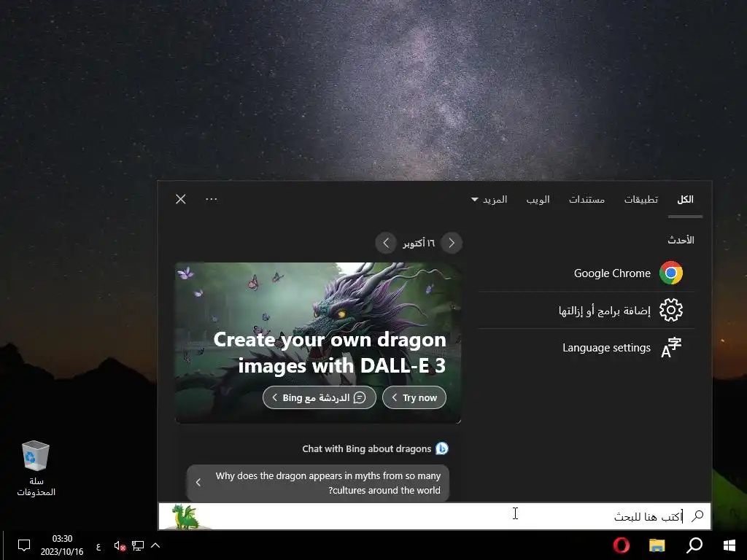
Task: Open the Windows Start menu
Action: pos(729,545)
